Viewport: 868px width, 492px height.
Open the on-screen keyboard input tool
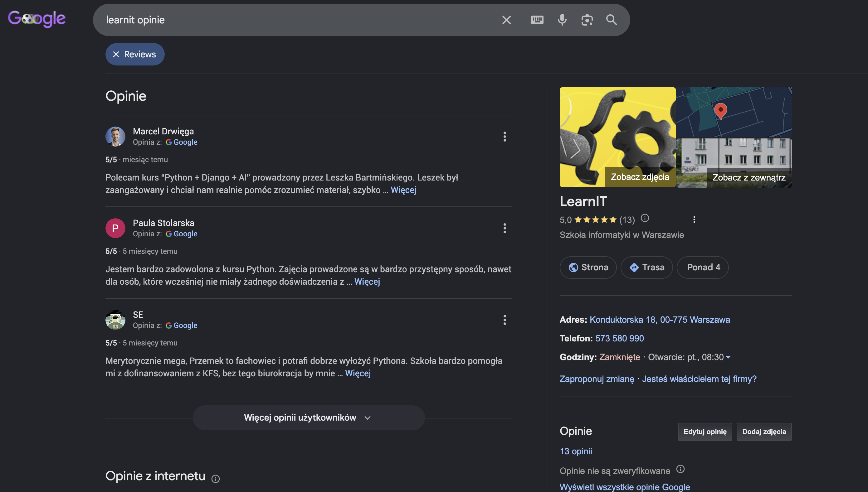(537, 20)
